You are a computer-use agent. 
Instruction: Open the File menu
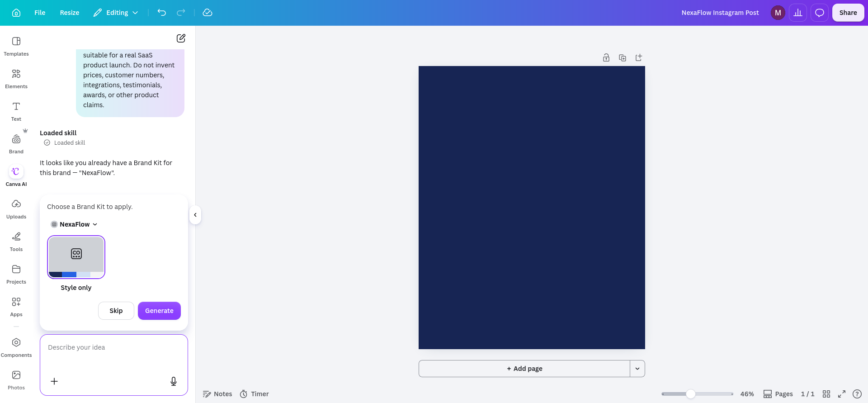pos(40,13)
